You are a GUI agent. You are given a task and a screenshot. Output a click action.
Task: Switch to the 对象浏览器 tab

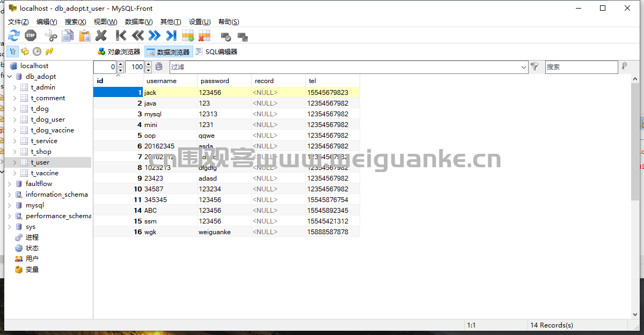coord(119,52)
